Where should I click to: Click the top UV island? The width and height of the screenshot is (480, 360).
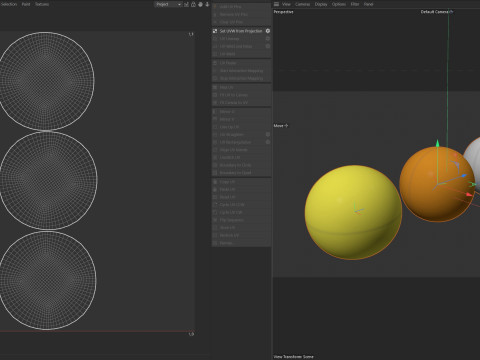46,81
